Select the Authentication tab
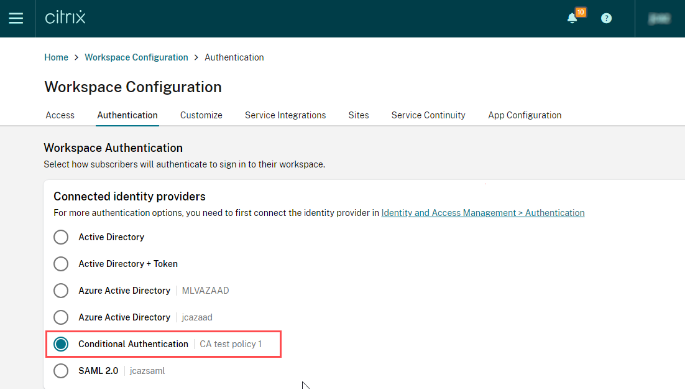This screenshot has height=389, width=685. point(127,115)
